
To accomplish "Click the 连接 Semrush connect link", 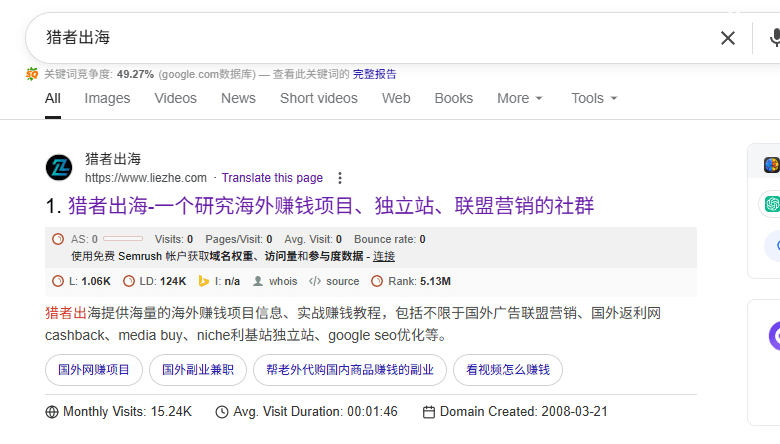I will pyautogui.click(x=384, y=257).
